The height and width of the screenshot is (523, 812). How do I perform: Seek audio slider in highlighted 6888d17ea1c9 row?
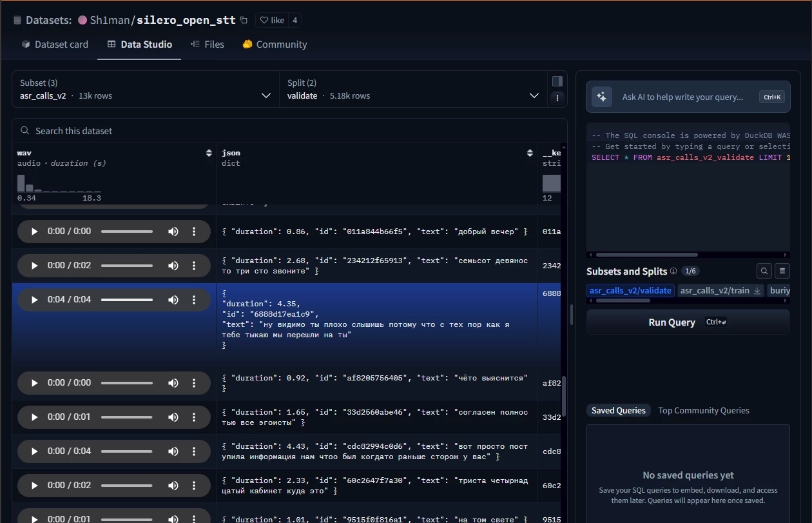point(127,300)
